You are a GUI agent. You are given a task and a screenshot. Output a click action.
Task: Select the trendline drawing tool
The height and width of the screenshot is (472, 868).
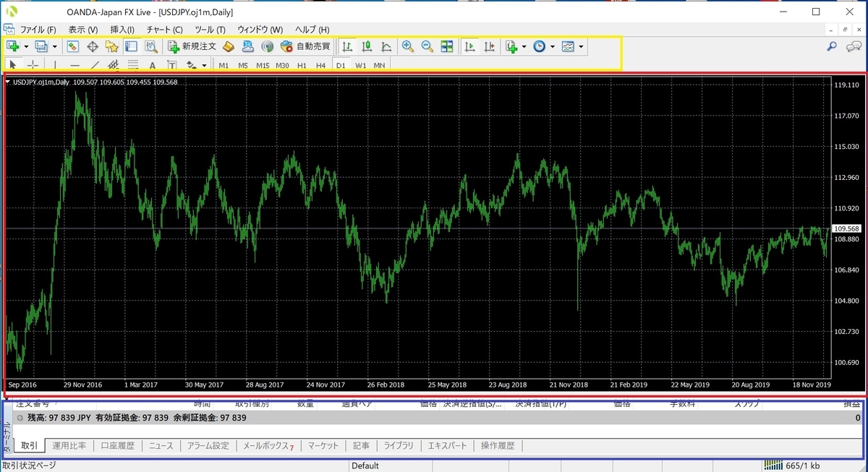tap(96, 65)
